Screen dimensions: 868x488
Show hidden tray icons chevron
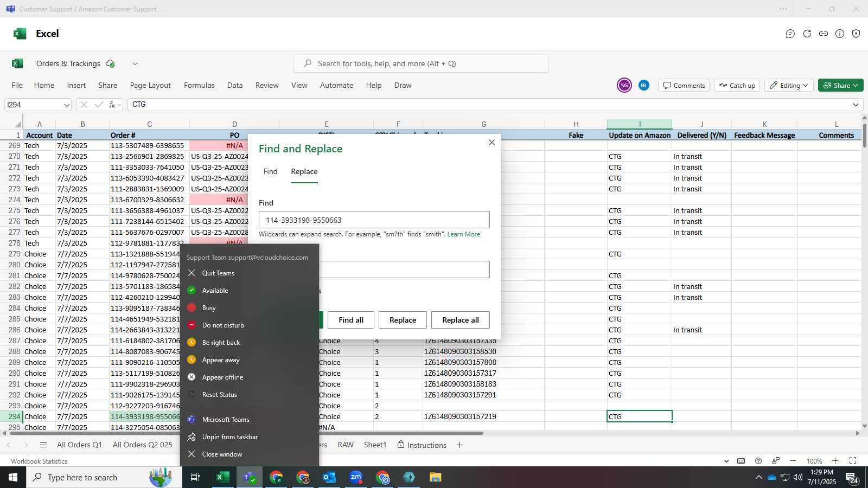(758, 477)
